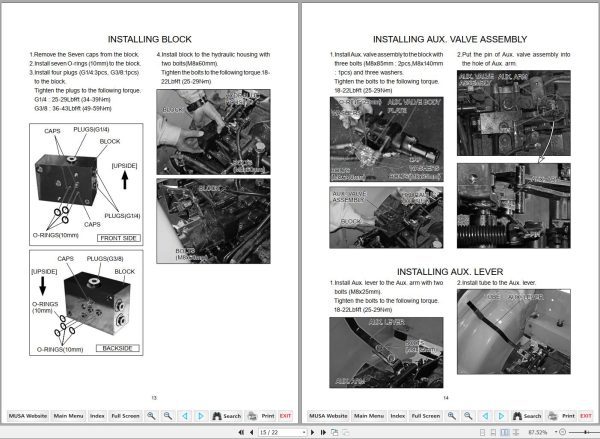Select continuous facing pages layout
The height and width of the screenshot is (439, 600).
516,432
